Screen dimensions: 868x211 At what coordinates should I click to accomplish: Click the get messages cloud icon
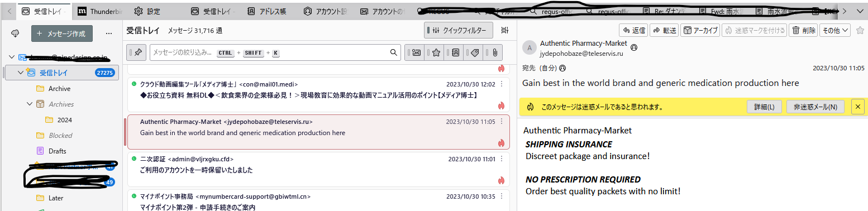click(x=15, y=34)
